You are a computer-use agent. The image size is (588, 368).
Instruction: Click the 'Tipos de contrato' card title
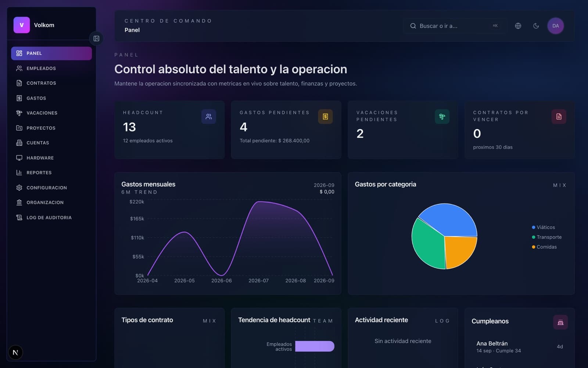147,320
